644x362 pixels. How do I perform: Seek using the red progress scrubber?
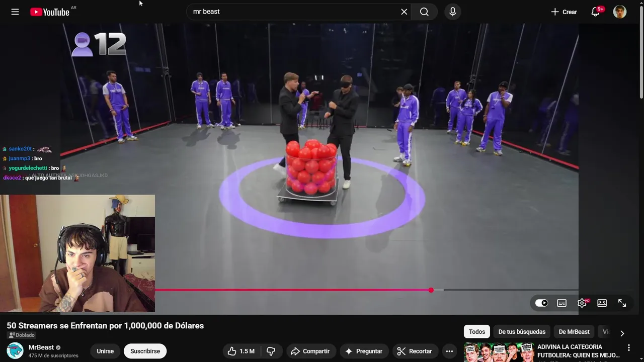click(x=431, y=290)
